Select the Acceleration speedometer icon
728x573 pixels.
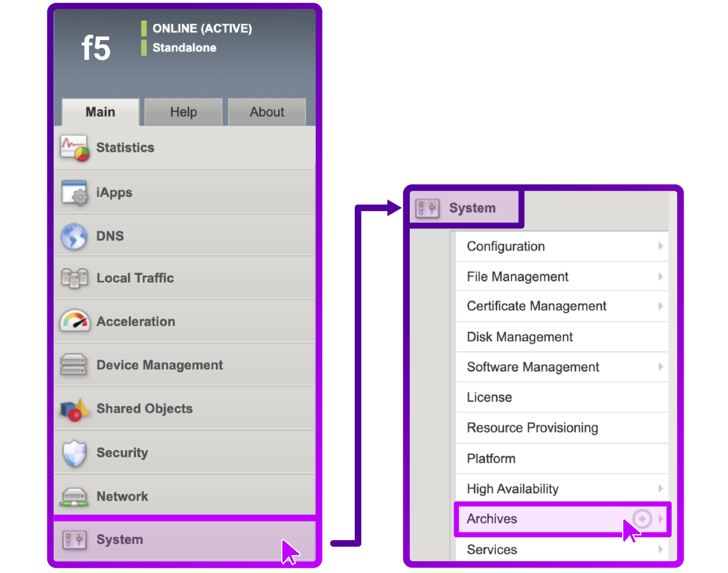tap(74, 321)
